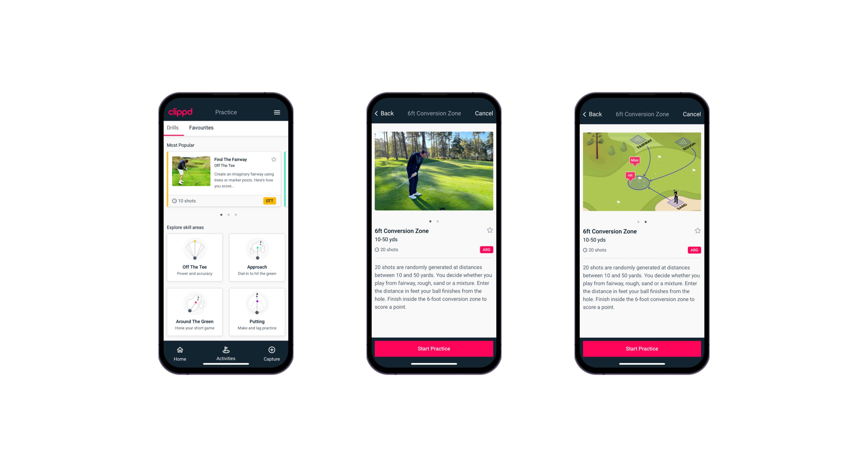The image size is (868, 467).
Task: Expand drill detail image carousel next slide
Action: [439, 221]
